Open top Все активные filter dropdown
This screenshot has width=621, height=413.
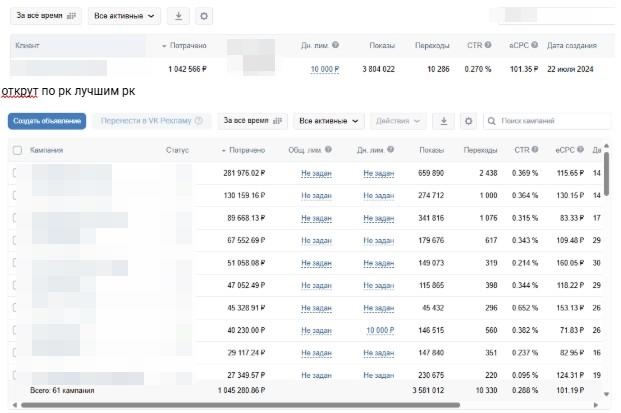(x=124, y=16)
